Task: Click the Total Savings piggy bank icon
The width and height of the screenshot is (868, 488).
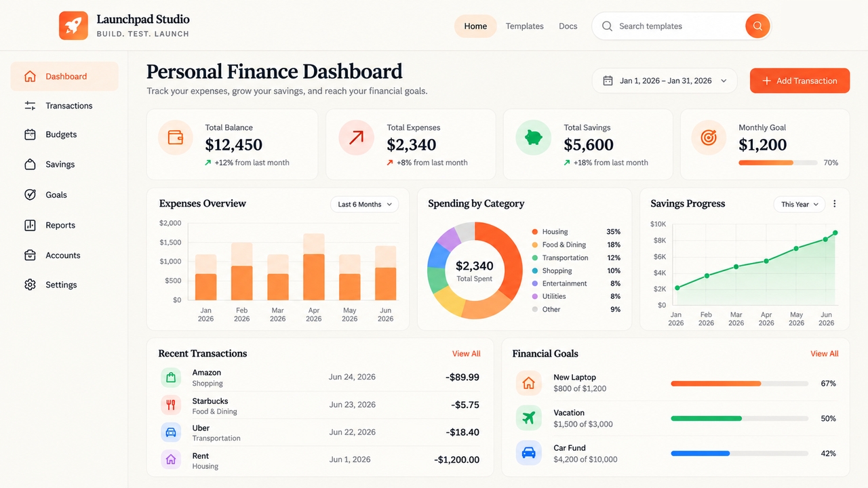Action: (533, 138)
